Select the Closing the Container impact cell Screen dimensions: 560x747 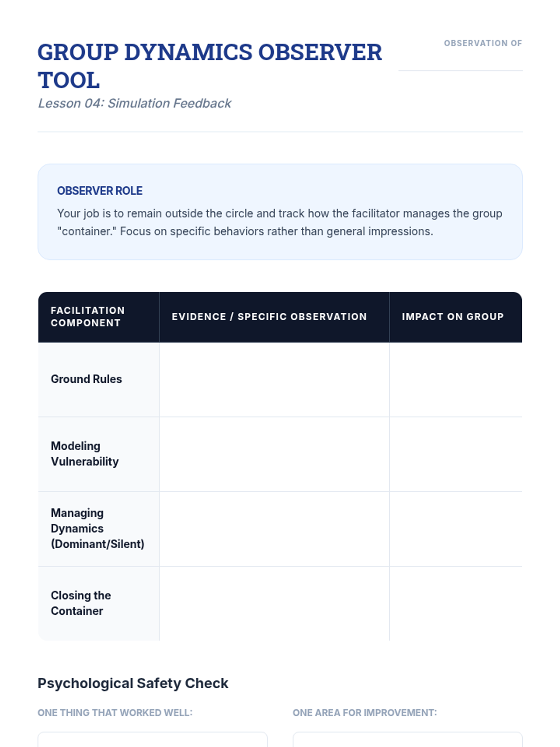point(456,604)
